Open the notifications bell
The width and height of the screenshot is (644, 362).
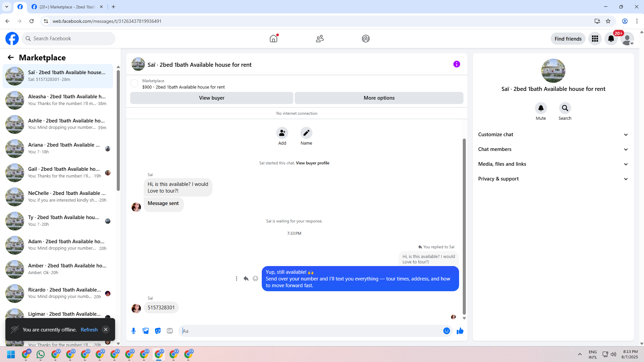coord(611,39)
